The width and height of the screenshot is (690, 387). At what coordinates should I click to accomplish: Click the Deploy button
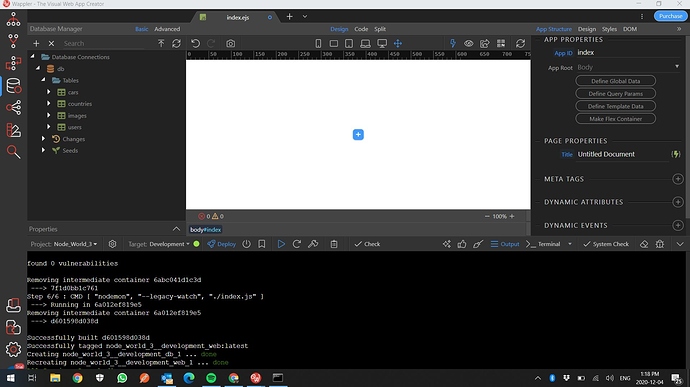(x=222, y=244)
